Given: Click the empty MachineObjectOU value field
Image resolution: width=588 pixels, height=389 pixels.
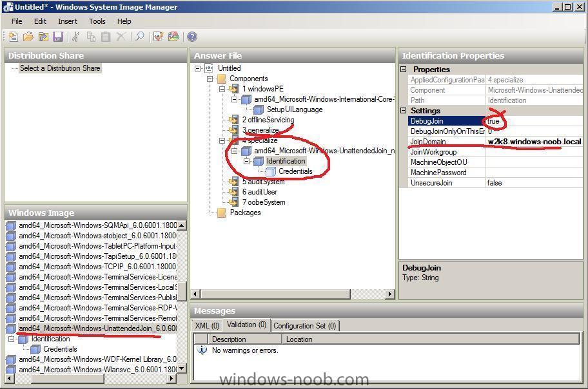Looking at the screenshot, I should 534,162.
